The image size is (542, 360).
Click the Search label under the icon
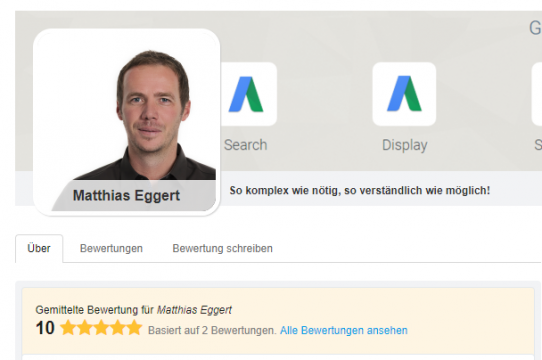coord(245,145)
